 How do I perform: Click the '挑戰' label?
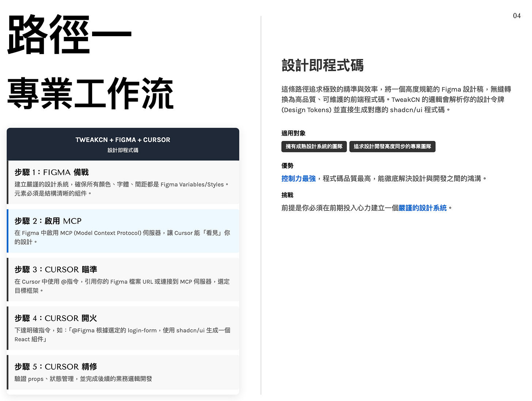(287, 195)
